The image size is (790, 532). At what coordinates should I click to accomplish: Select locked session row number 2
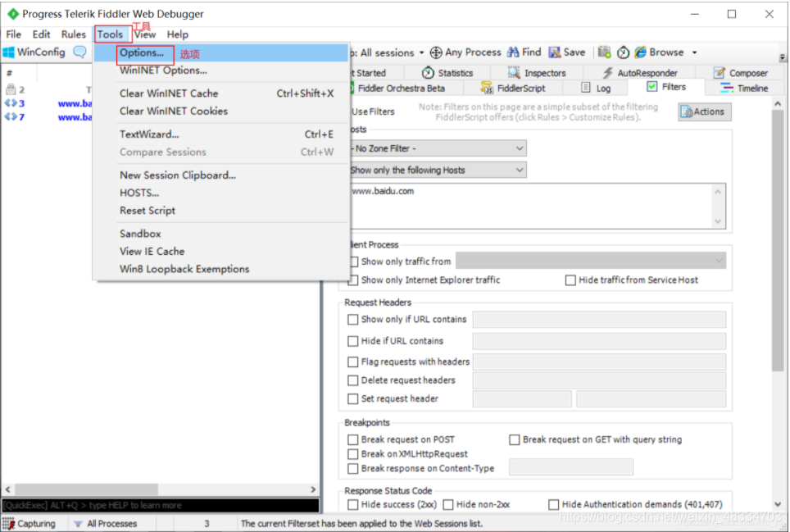pyautogui.click(x=48, y=89)
